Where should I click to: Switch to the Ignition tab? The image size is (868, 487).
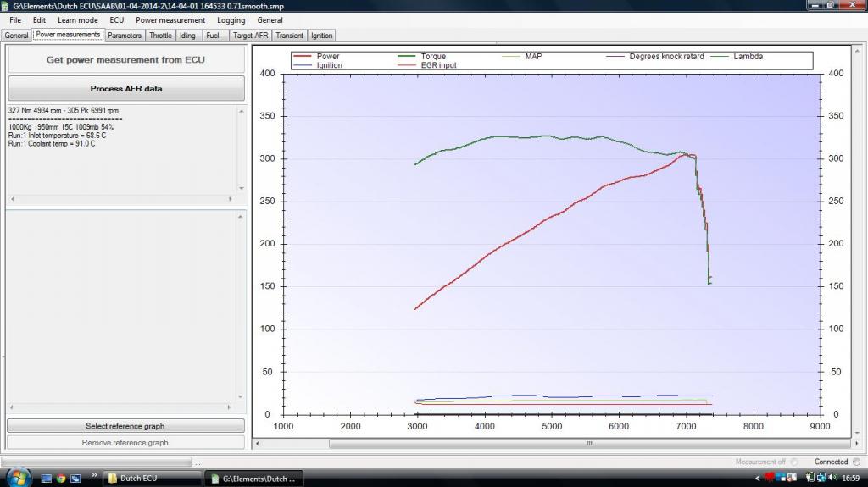coord(322,36)
